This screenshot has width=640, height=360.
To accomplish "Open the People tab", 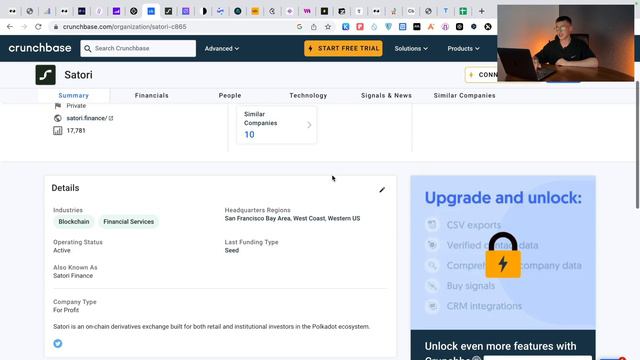I will tap(230, 96).
